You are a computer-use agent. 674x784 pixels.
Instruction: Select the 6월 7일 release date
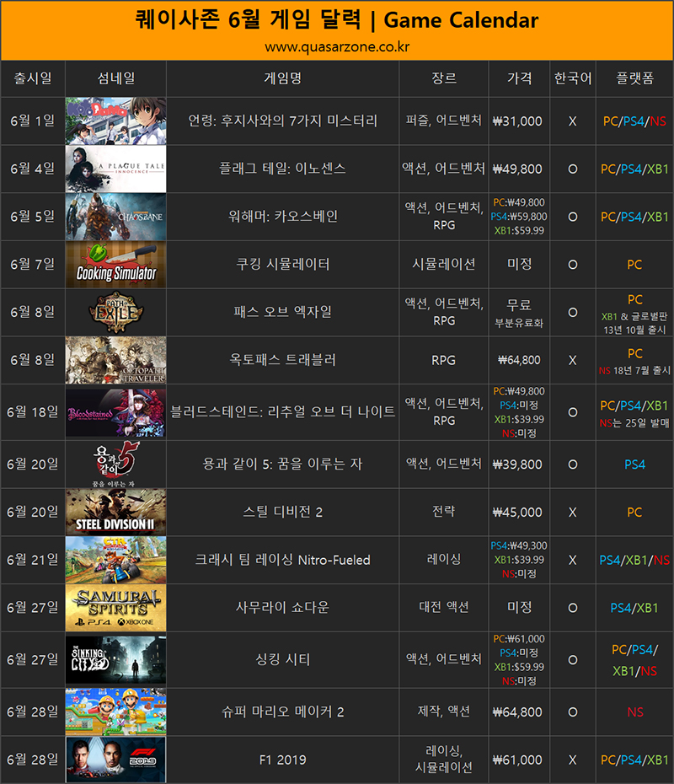click(x=33, y=265)
